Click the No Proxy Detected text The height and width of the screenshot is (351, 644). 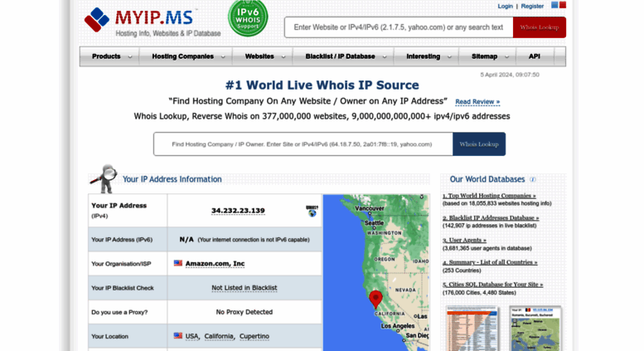coord(245,312)
